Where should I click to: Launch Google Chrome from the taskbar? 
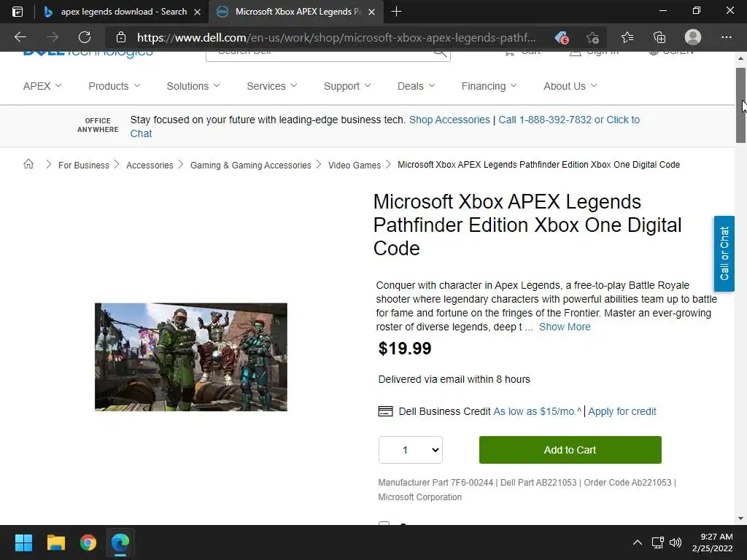click(x=88, y=542)
